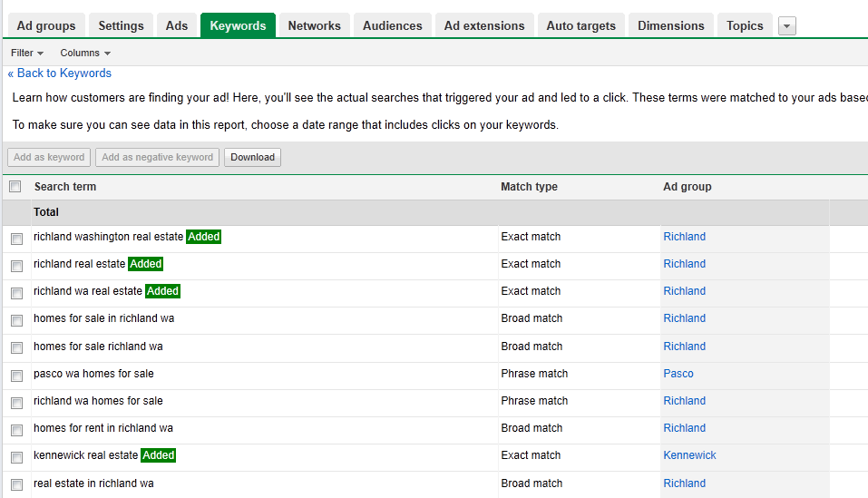Sort by the Search term column header

pyautogui.click(x=65, y=187)
